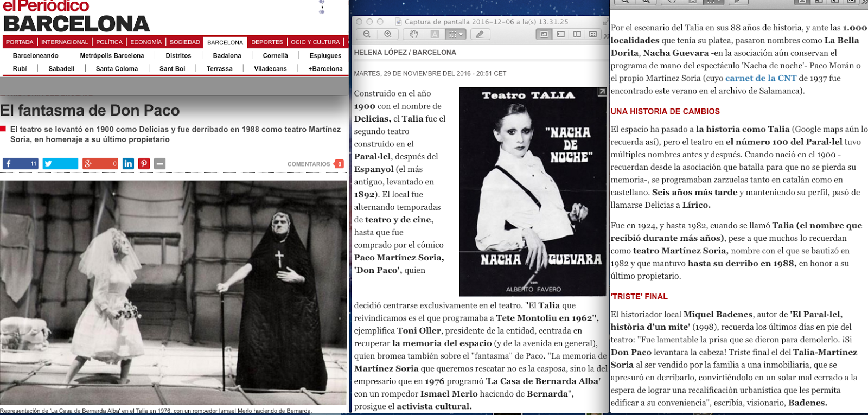Open the selection tool dropdown arrow in Preview
Screen dimensions: 868x415
pos(462,34)
